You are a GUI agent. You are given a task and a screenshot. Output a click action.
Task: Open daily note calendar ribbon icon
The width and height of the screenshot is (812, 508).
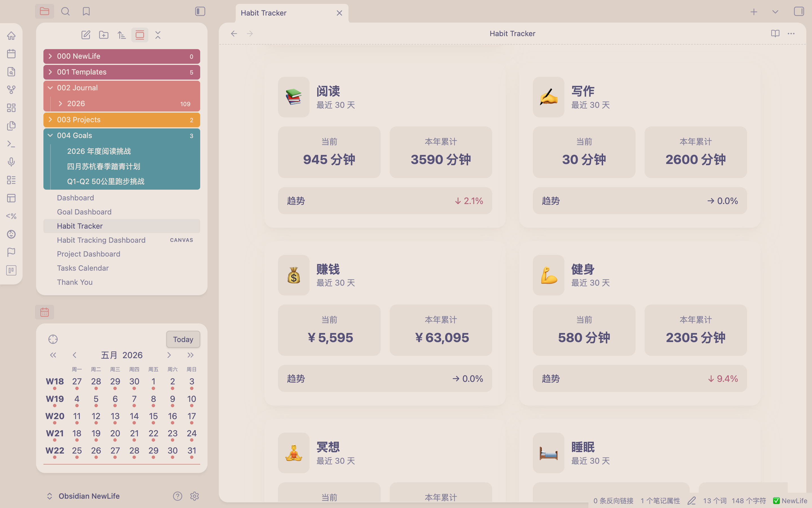(11, 54)
